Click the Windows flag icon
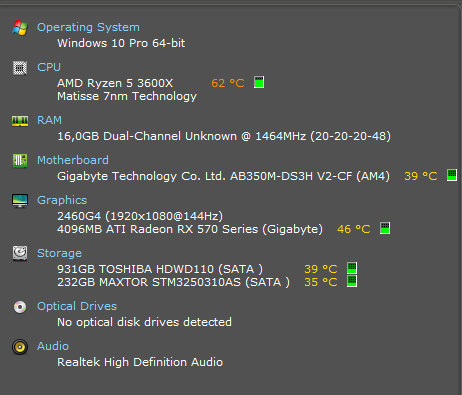The height and width of the screenshot is (395, 462). pos(20,27)
